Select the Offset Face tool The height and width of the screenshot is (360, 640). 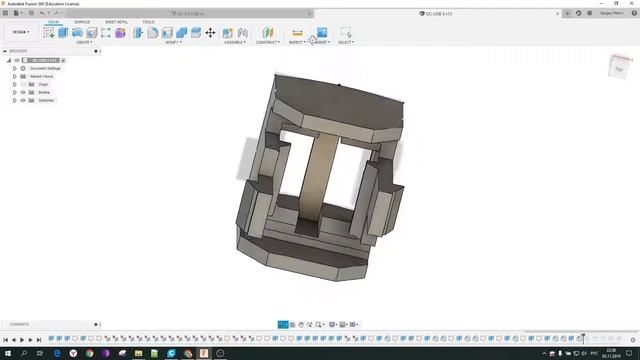tap(196, 33)
